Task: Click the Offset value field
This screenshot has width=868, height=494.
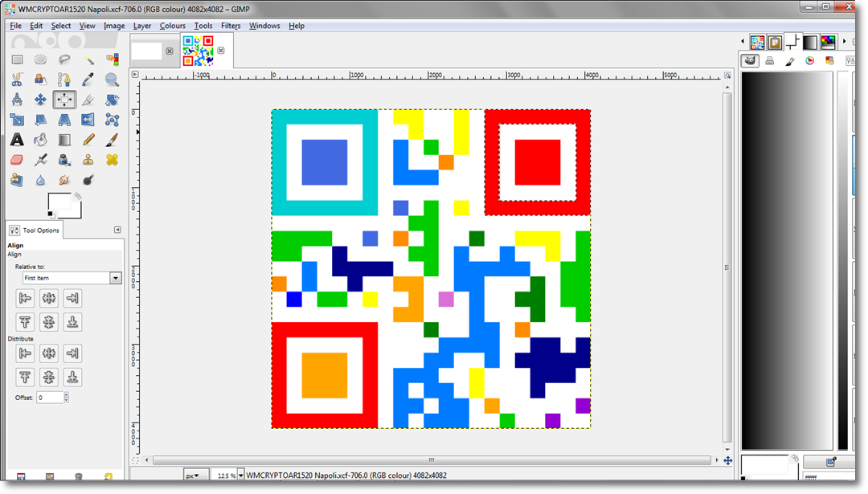Action: 50,398
